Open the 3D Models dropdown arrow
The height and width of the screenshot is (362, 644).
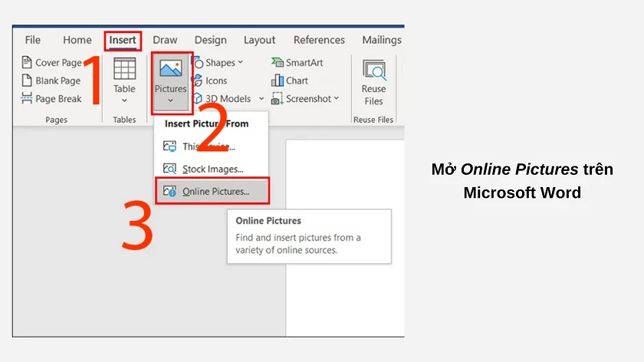(261, 99)
